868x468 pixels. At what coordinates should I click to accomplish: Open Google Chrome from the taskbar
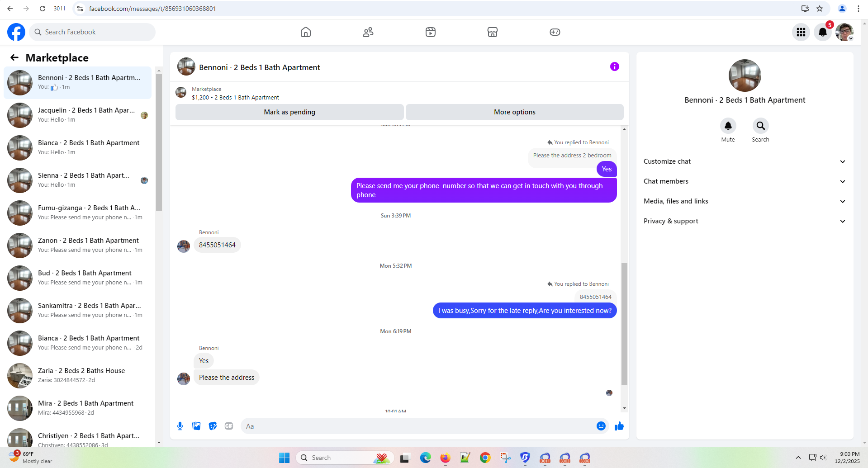pos(485,458)
